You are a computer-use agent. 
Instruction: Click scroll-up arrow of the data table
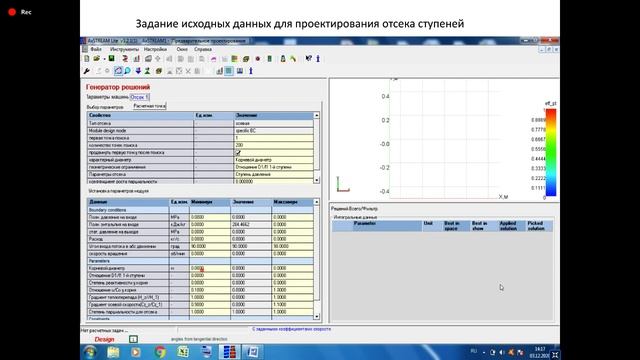(x=317, y=202)
